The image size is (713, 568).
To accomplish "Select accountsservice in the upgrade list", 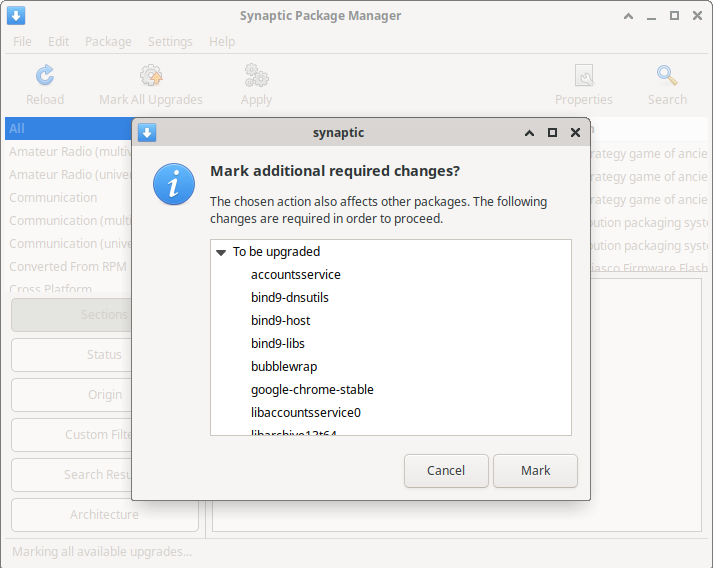I will pos(296,275).
